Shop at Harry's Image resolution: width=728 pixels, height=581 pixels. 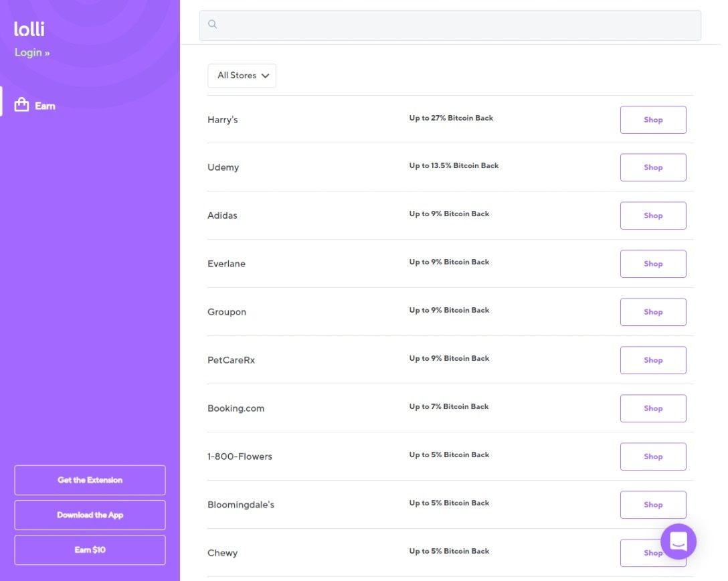tap(653, 120)
